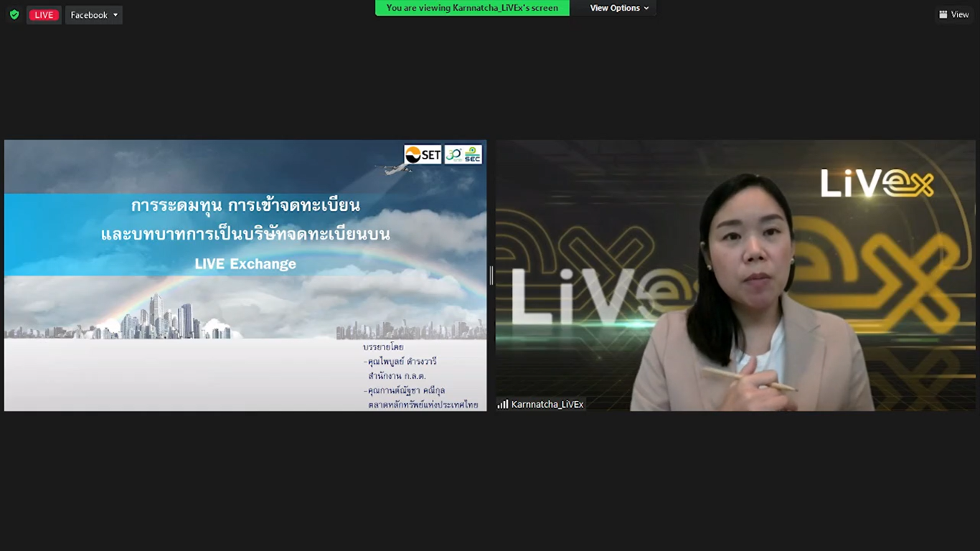Click the green encryption shield icon
Screen dimensions: 980x551
click(x=14, y=14)
